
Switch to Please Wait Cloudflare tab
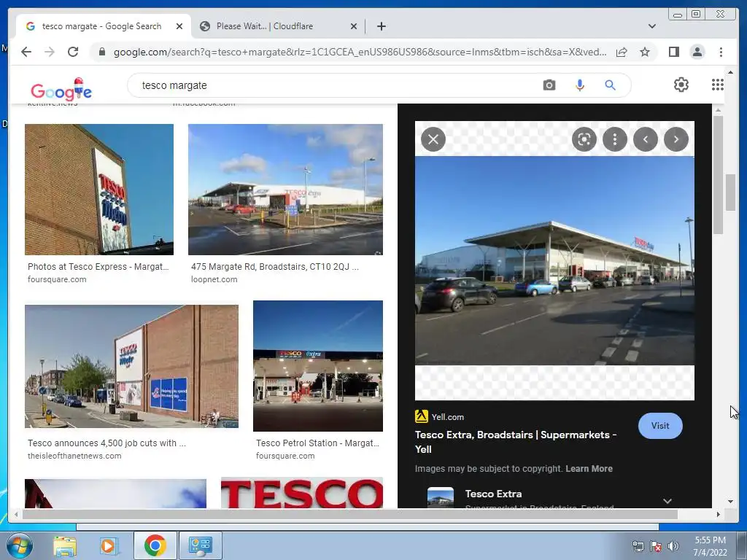[x=279, y=26]
